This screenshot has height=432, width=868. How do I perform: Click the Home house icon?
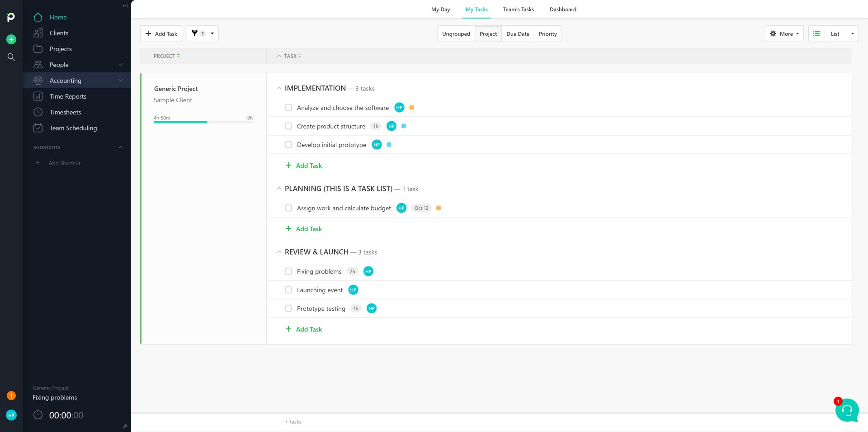coord(38,17)
